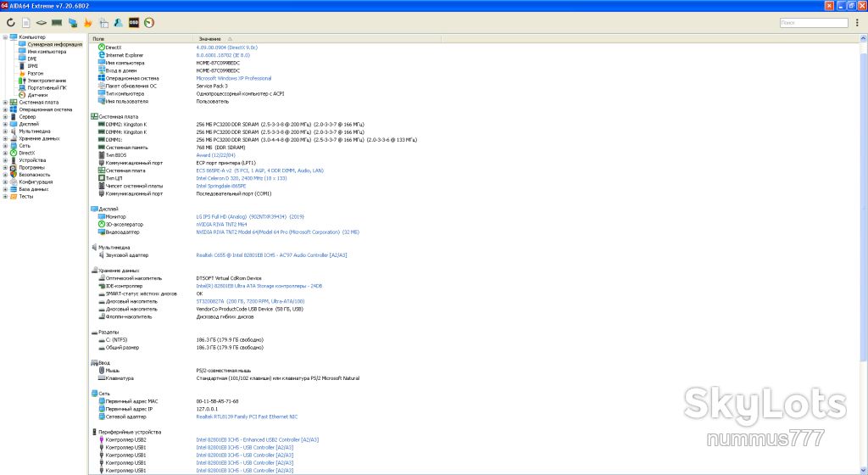This screenshot has height=475, width=868.
Task: Open the Report wizard page icon
Action: click(26, 23)
